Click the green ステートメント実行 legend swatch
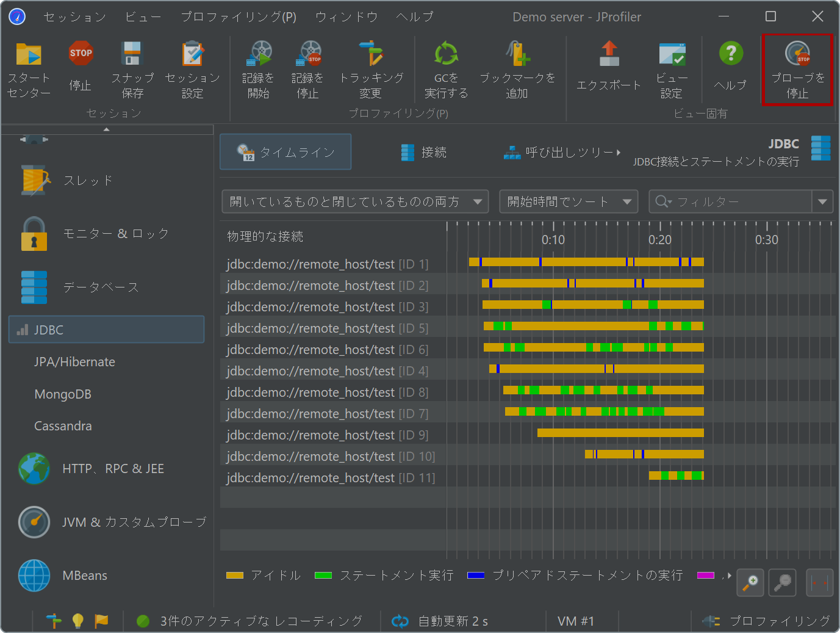The image size is (840, 633). (x=323, y=576)
